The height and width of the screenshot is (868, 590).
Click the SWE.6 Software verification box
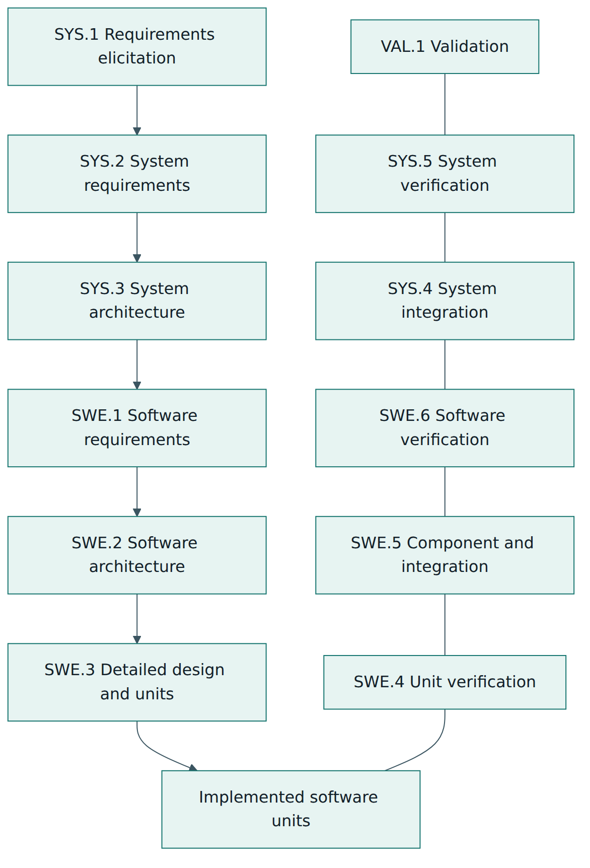coord(445,428)
